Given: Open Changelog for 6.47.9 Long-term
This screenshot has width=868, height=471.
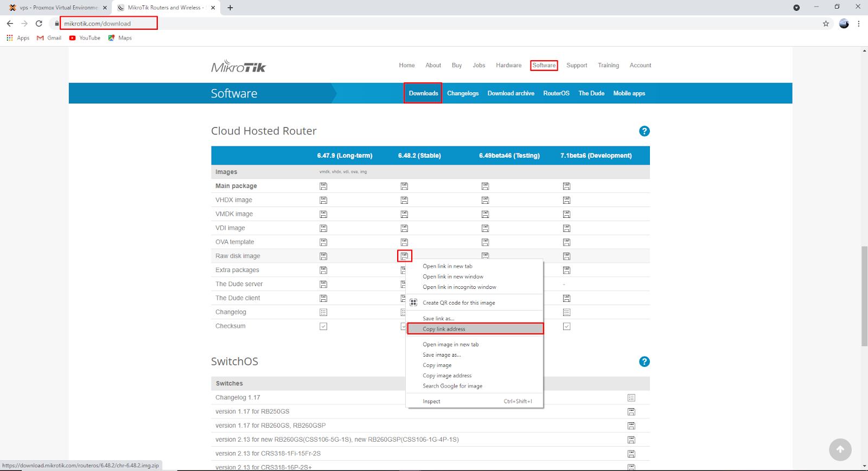Looking at the screenshot, I should 323,312.
